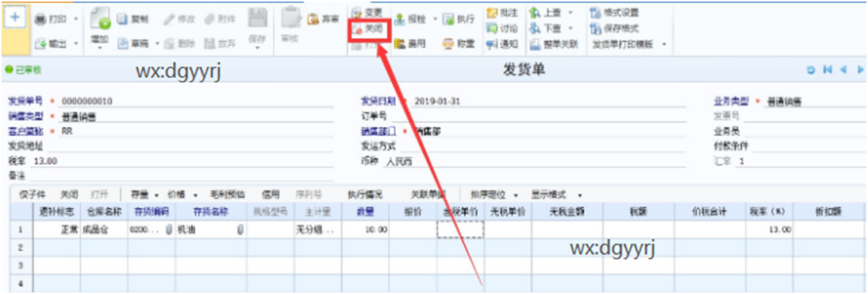Click the refresh icon beside 发货单 title
Screen dimensions: 868x294
811,70
